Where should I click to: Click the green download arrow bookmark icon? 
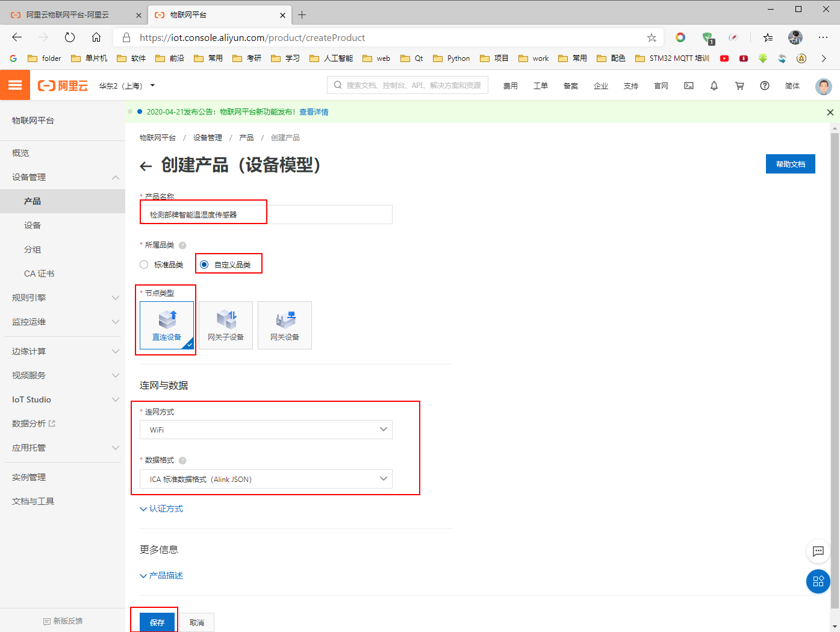click(x=763, y=58)
